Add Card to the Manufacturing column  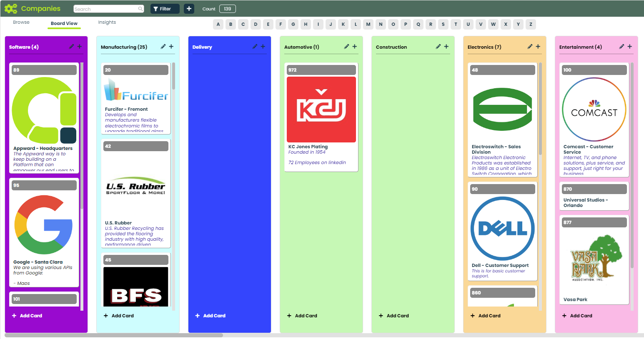pos(119,316)
